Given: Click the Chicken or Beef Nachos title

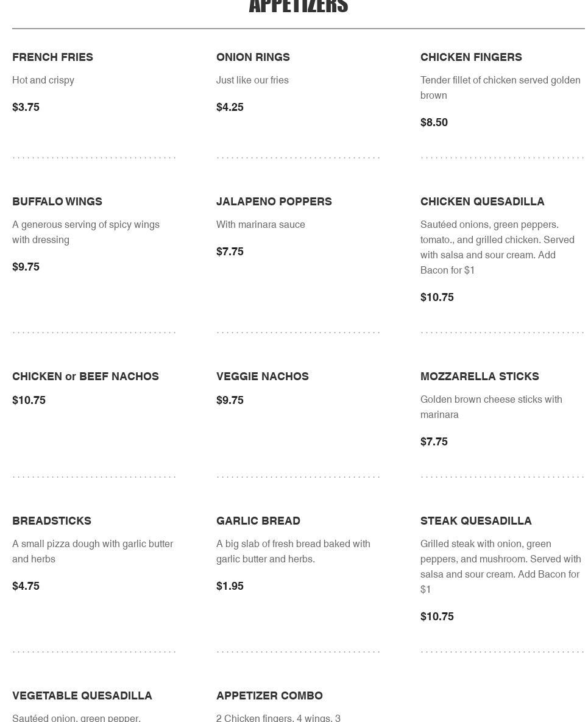Looking at the screenshot, I should pyautogui.click(x=85, y=377).
